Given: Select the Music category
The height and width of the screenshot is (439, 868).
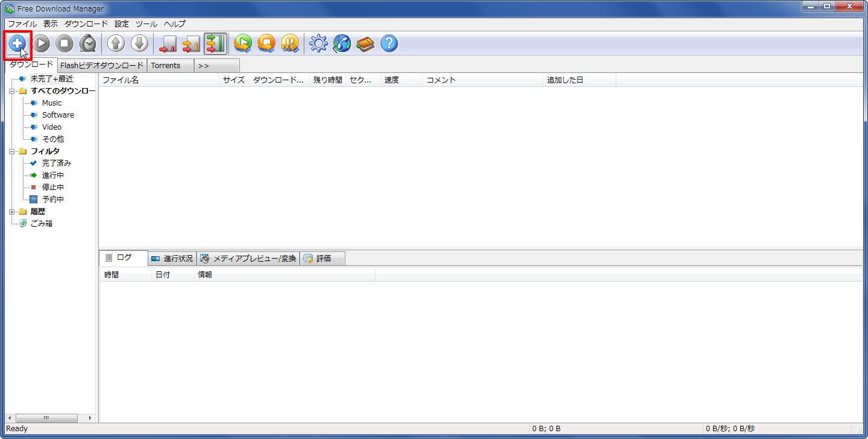Looking at the screenshot, I should 52,103.
